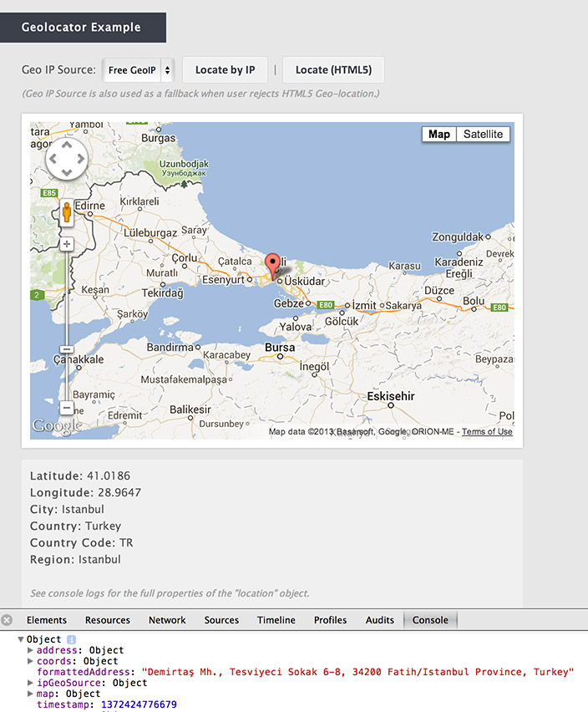Click the İzmit label on the map
This screenshot has height=712, width=588.
tap(364, 305)
